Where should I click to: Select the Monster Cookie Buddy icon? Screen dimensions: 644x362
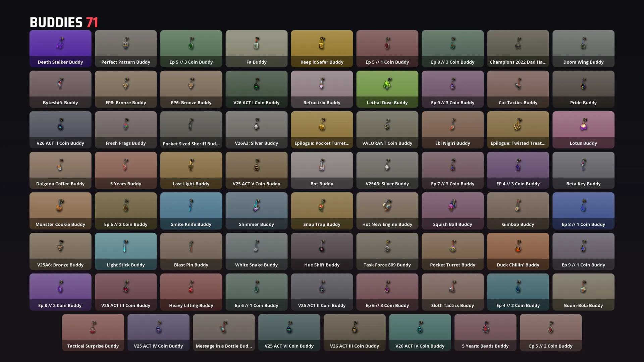click(60, 206)
